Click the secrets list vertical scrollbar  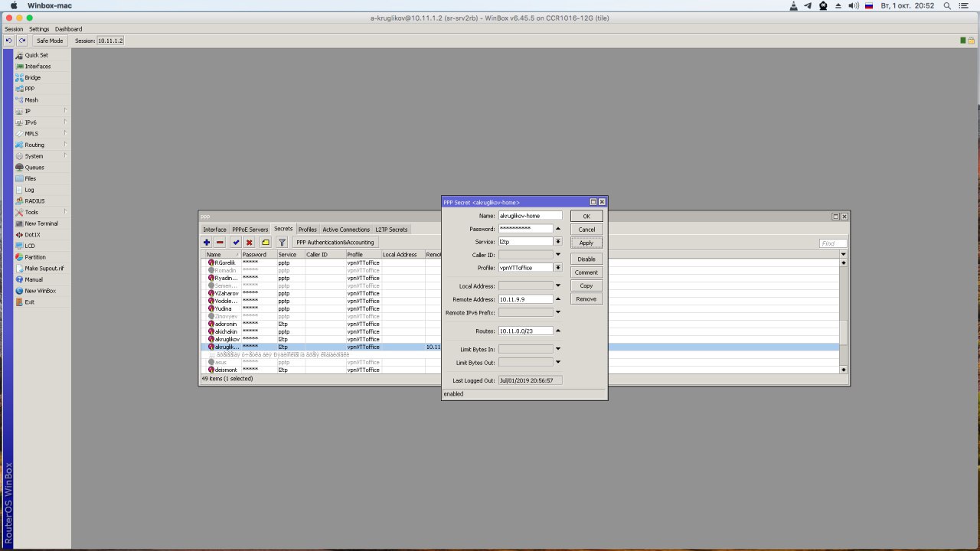[844, 332]
